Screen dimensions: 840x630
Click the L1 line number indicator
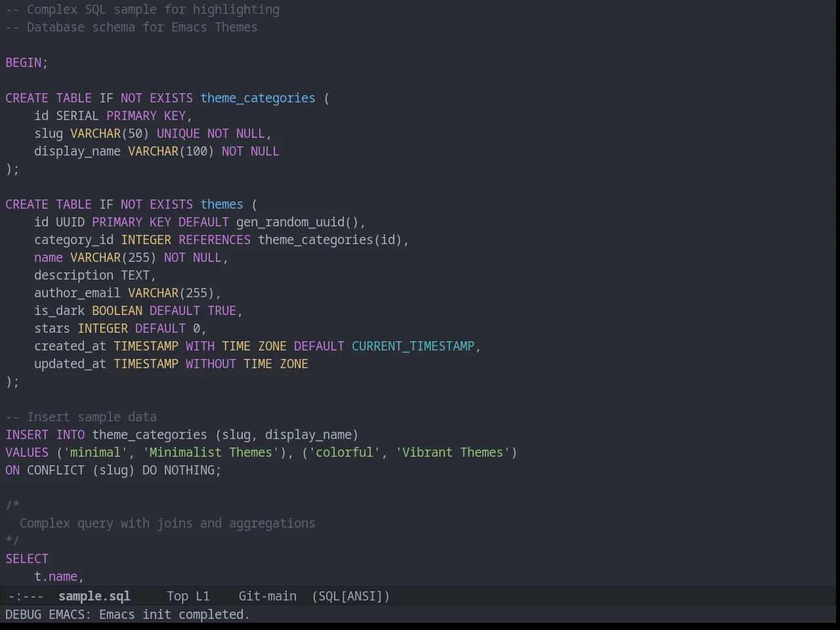point(203,596)
